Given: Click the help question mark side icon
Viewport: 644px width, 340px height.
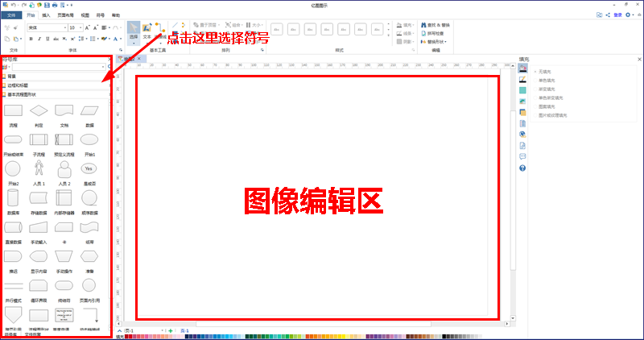Looking at the screenshot, I should pyautogui.click(x=522, y=168).
